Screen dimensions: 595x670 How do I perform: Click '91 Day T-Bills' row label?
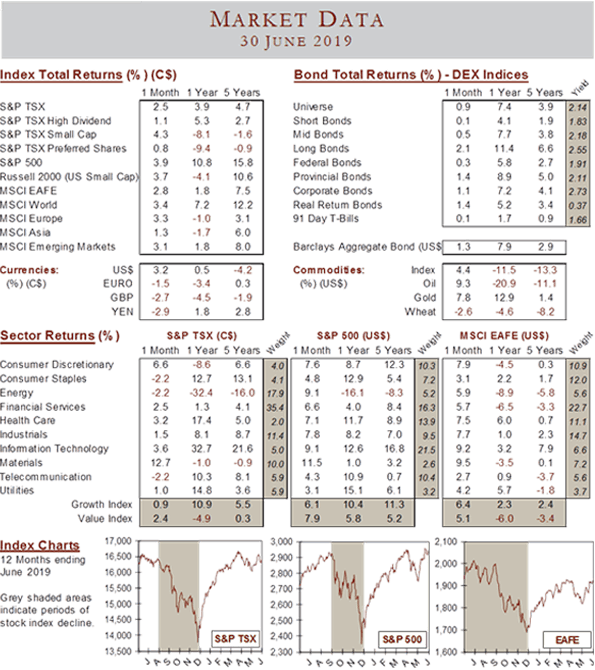(326, 219)
